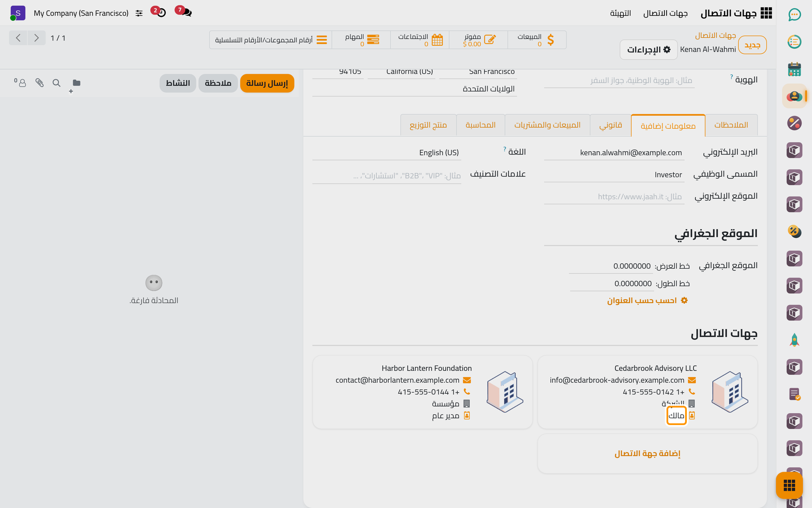
Task: Open the conversations indicator with badge 7
Action: [184, 12]
